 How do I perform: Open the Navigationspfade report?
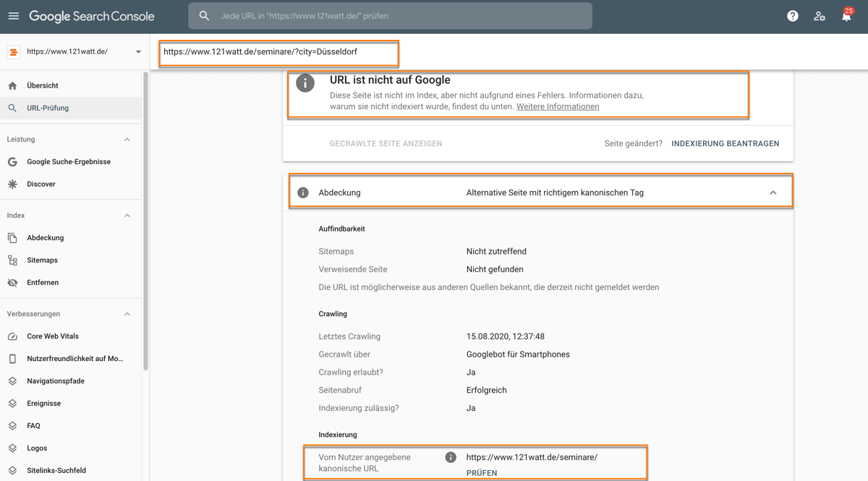71,381
